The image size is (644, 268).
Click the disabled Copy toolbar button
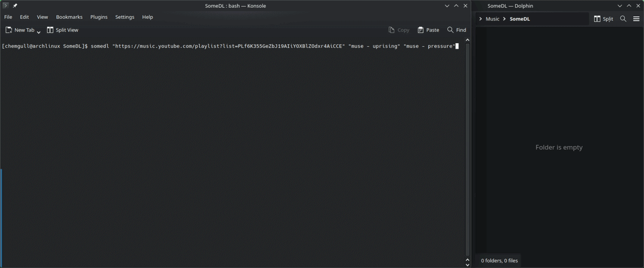(399, 30)
